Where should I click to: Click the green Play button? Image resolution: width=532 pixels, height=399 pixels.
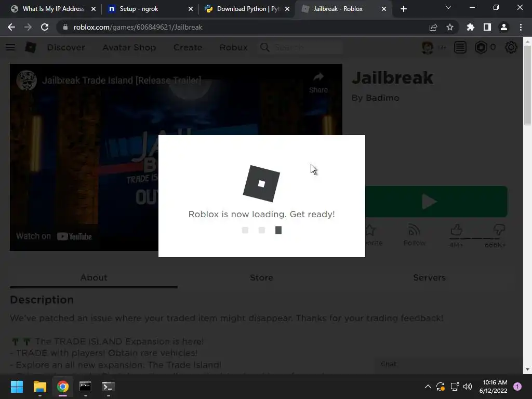coord(436,202)
